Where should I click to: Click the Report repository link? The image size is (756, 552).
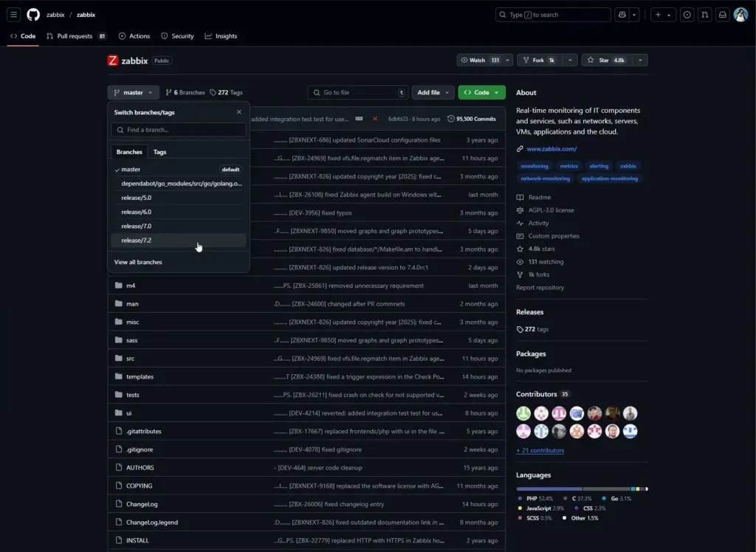[540, 287]
